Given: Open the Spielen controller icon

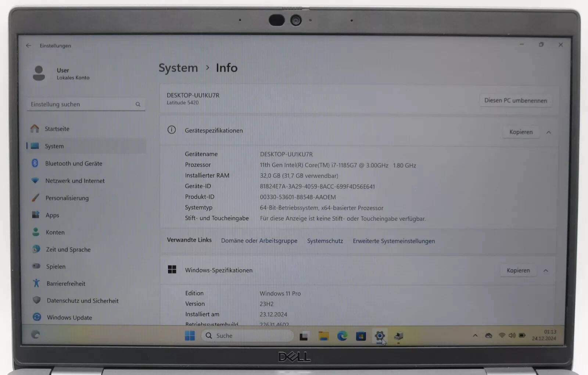Looking at the screenshot, I should pyautogui.click(x=36, y=266).
